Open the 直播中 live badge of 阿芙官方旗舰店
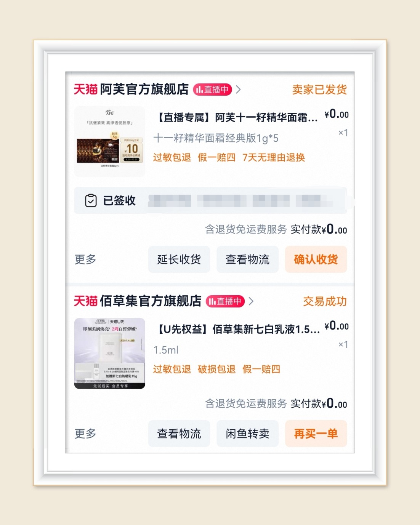This screenshot has height=525, width=420. (x=212, y=90)
